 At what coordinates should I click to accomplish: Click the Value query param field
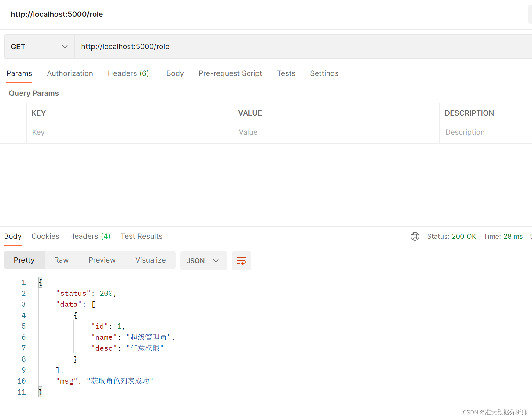336,132
